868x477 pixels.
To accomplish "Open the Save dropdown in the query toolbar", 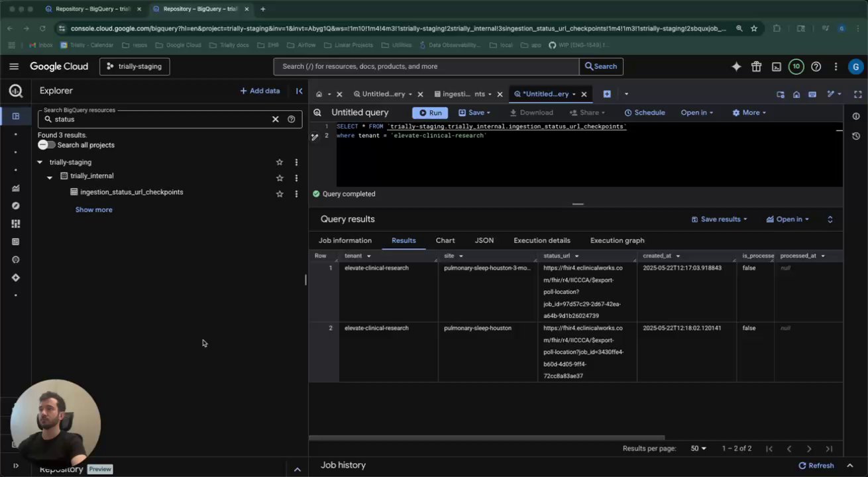I will (474, 113).
